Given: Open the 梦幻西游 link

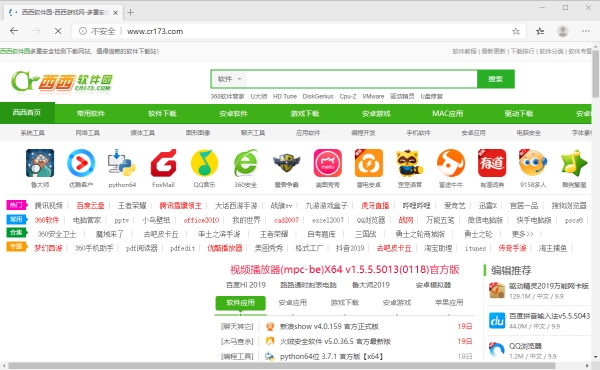Looking at the screenshot, I should pyautogui.click(x=48, y=248).
